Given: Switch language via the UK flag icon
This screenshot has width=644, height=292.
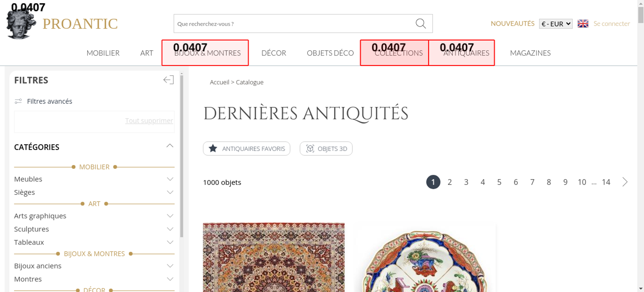Looking at the screenshot, I should click(x=582, y=24).
